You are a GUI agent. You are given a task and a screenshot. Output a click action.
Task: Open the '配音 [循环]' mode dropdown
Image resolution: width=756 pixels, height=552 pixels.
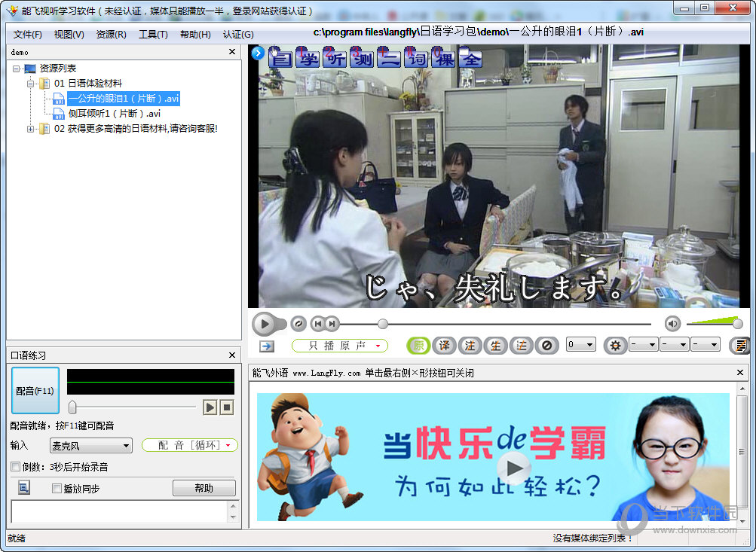point(189,445)
